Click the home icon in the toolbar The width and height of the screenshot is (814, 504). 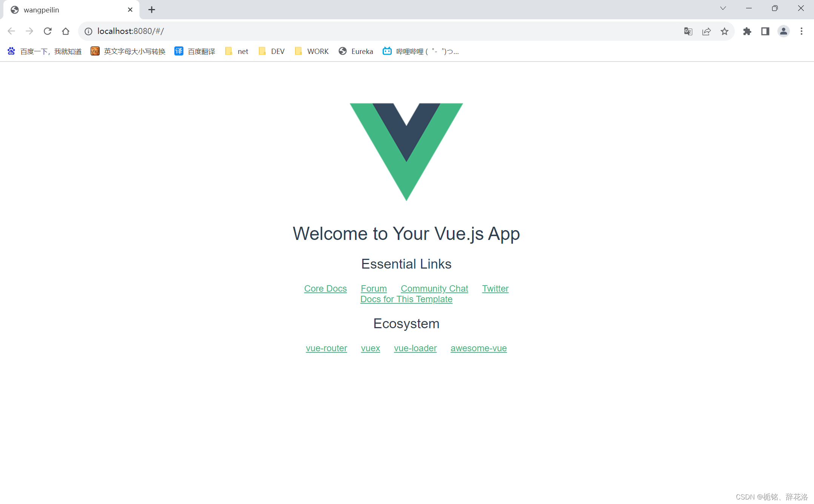click(66, 31)
